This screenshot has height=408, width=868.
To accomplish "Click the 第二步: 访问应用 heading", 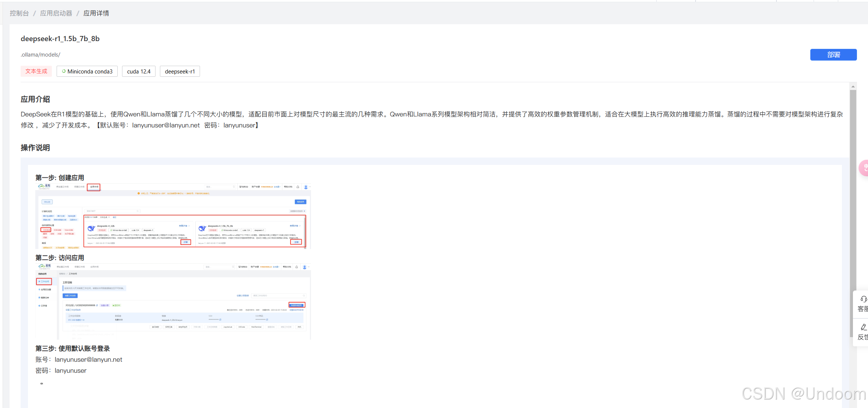I will (x=60, y=258).
